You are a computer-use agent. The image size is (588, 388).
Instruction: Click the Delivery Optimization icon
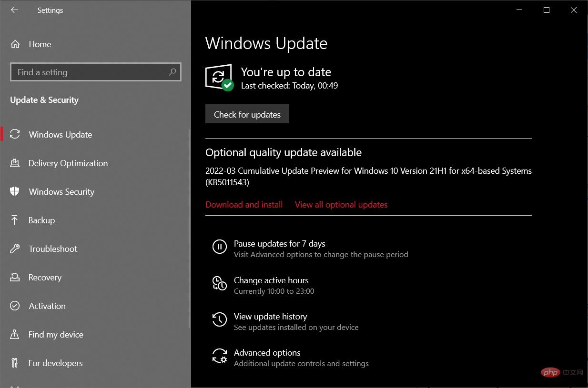[15, 163]
